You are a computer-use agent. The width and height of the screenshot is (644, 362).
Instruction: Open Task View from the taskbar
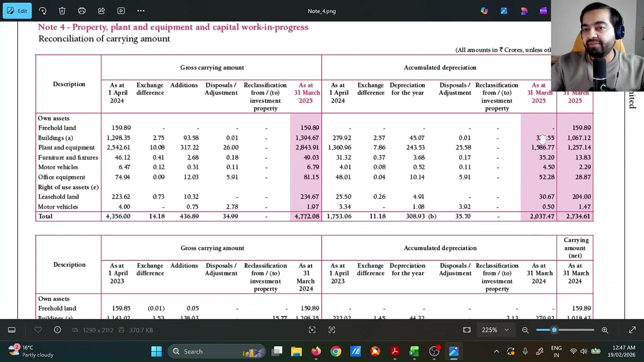coord(277,351)
